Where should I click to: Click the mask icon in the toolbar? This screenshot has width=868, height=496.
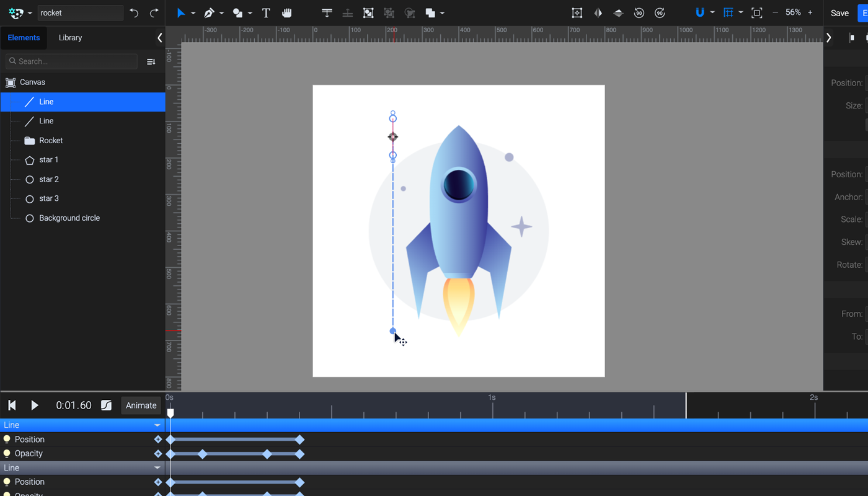(409, 13)
